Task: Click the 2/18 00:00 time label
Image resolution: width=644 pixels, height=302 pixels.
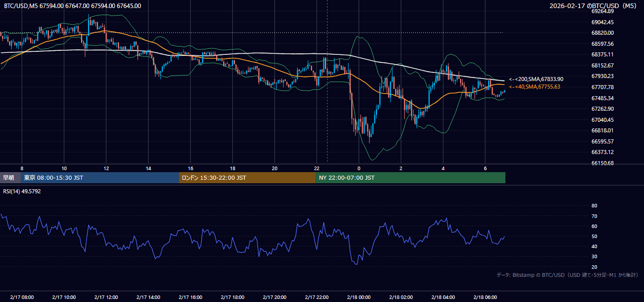Action: [359, 297]
